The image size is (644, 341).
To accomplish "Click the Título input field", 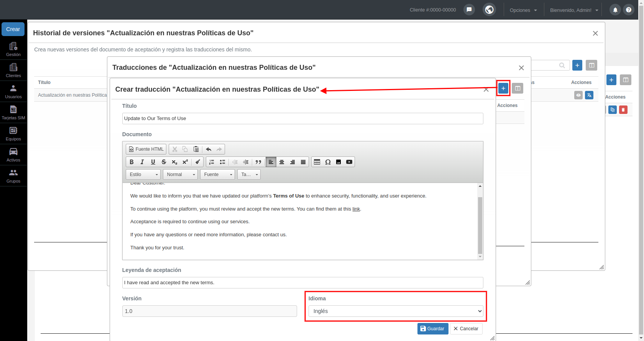I will pyautogui.click(x=302, y=119).
